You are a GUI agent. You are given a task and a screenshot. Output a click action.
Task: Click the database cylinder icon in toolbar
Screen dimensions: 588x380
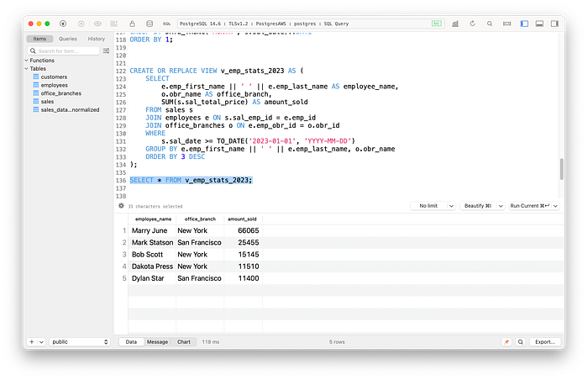tap(150, 24)
